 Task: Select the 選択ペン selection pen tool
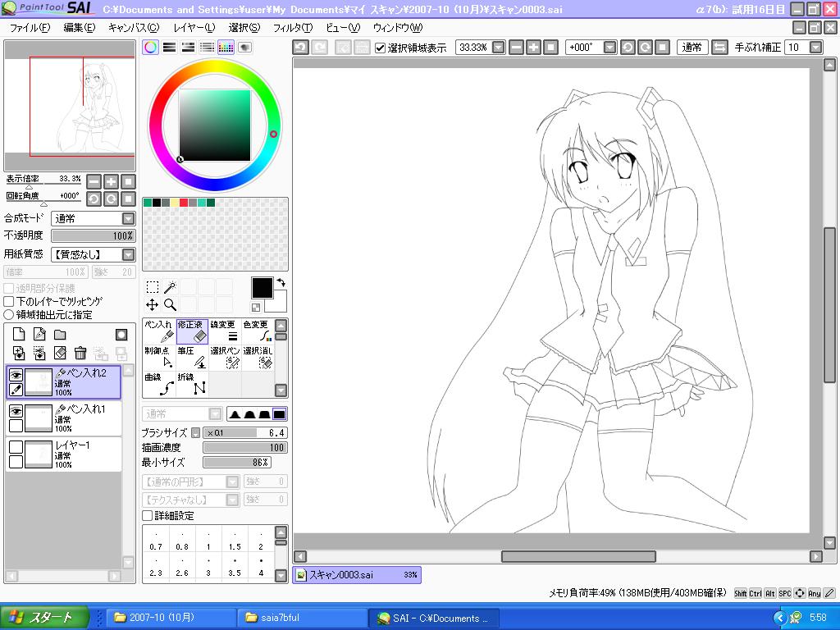tap(225, 358)
